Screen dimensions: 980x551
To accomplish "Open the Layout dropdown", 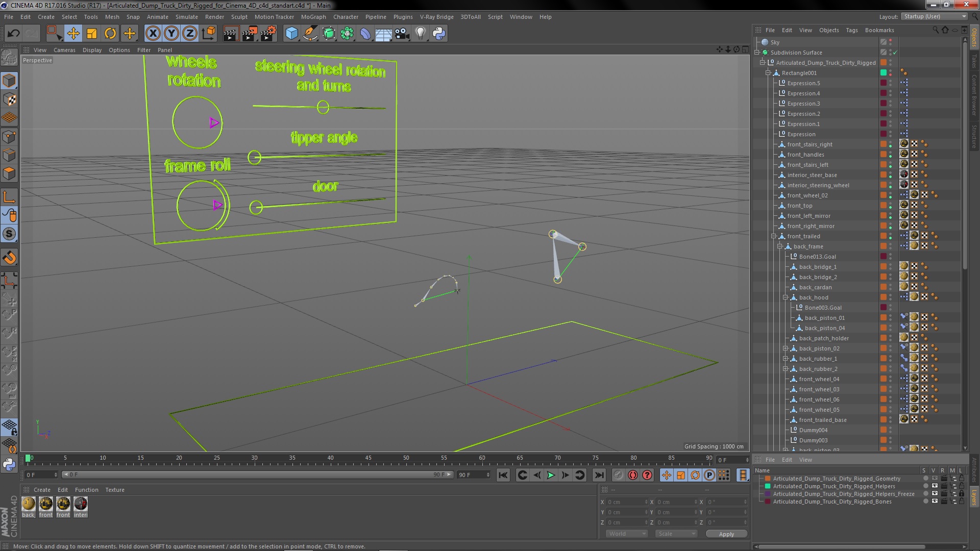I will 934,16.
